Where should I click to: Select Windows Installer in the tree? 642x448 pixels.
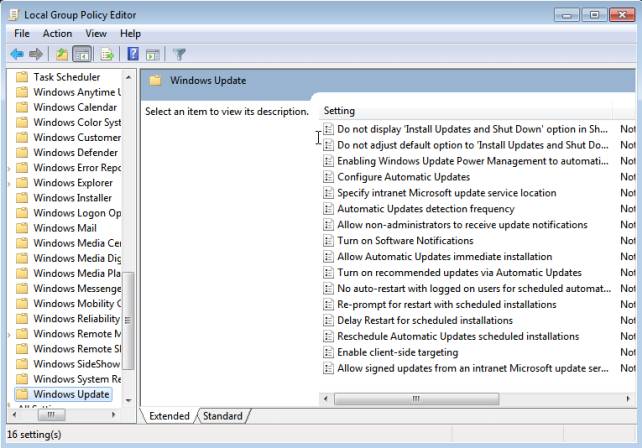pyautogui.click(x=72, y=198)
